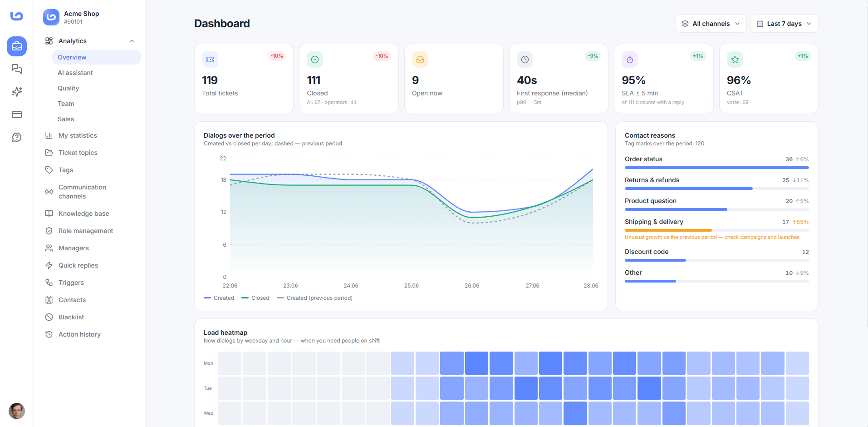Open the Last 7 days date dropdown
868x427 pixels.
[x=784, y=24]
